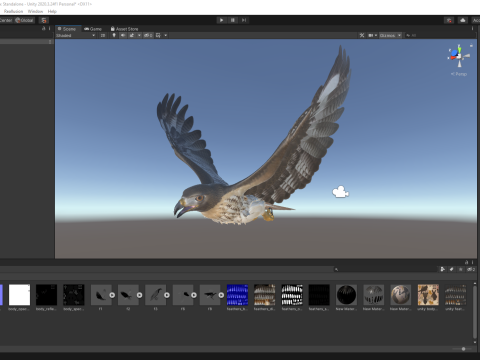Open the component tools wrench icon
This screenshot has width=480, height=360.
362,35
